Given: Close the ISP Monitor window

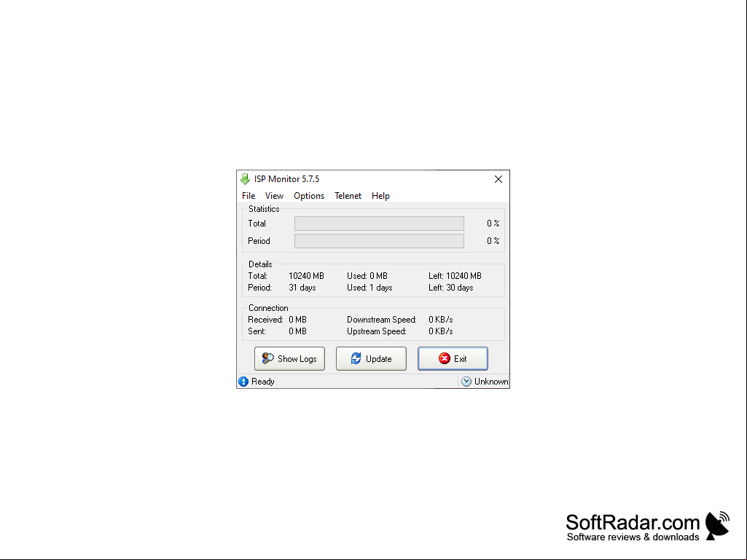Looking at the screenshot, I should [x=498, y=179].
